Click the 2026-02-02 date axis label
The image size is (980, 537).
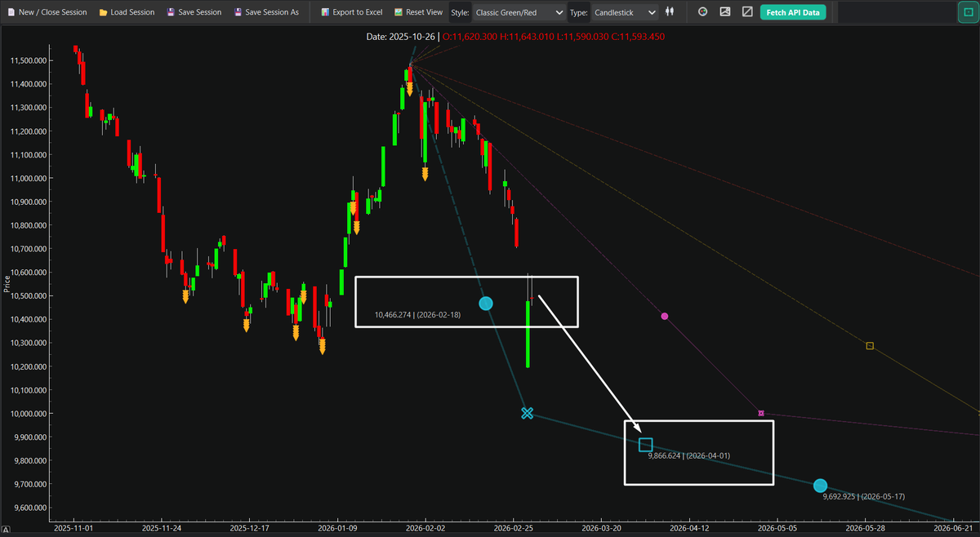(x=425, y=529)
